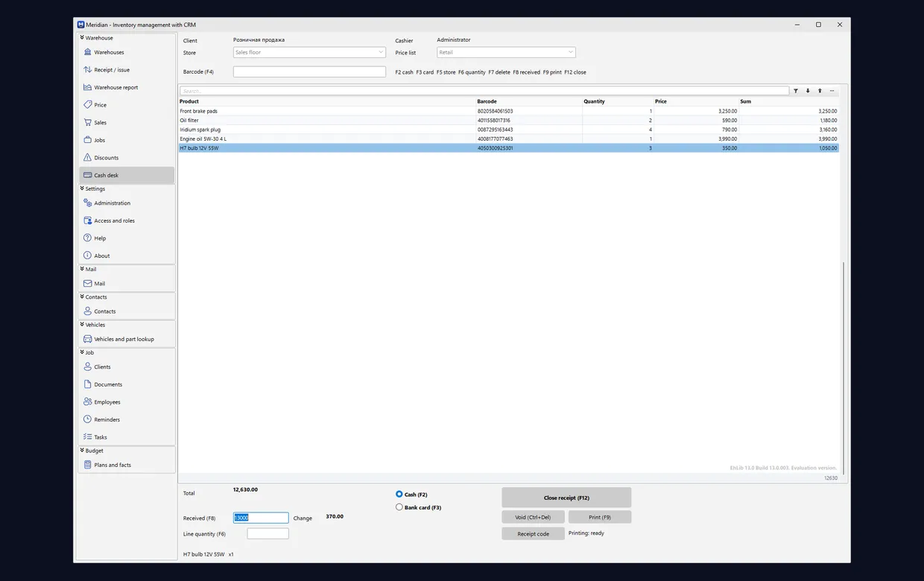Viewport: 924px width, 581px height.
Task: Select the Engine oil 5W-30 4 L row
Action: pos(509,139)
